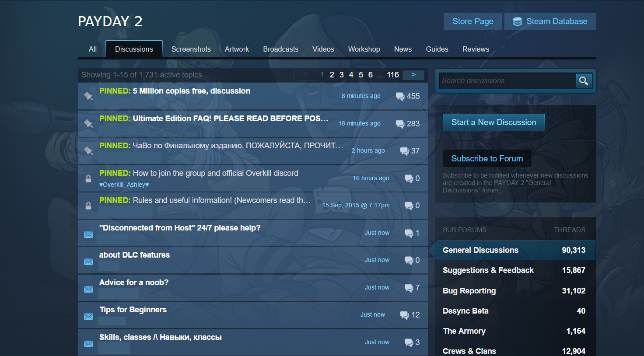Click reply bubble icon showing 37 replies
The image size is (644, 356).
405,151
